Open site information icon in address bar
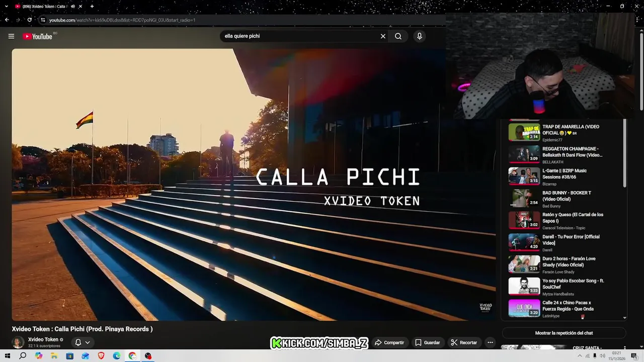Image resolution: width=644 pixels, height=362 pixels. pos(43,20)
